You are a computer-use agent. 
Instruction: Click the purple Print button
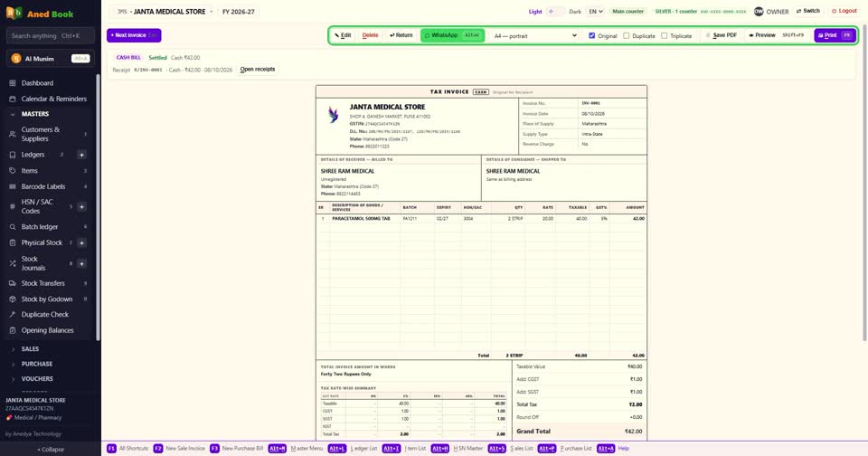pos(835,35)
